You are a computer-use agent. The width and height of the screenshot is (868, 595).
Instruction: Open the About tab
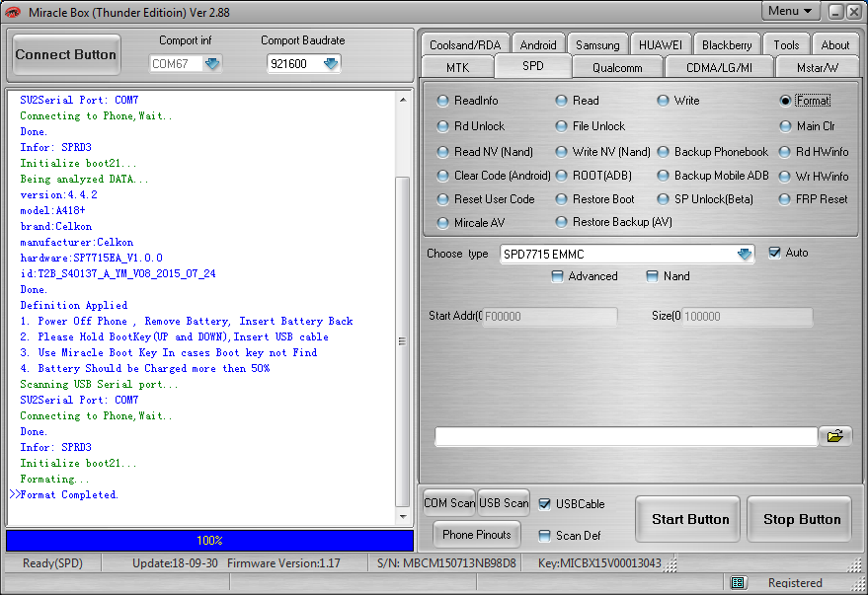[834, 44]
